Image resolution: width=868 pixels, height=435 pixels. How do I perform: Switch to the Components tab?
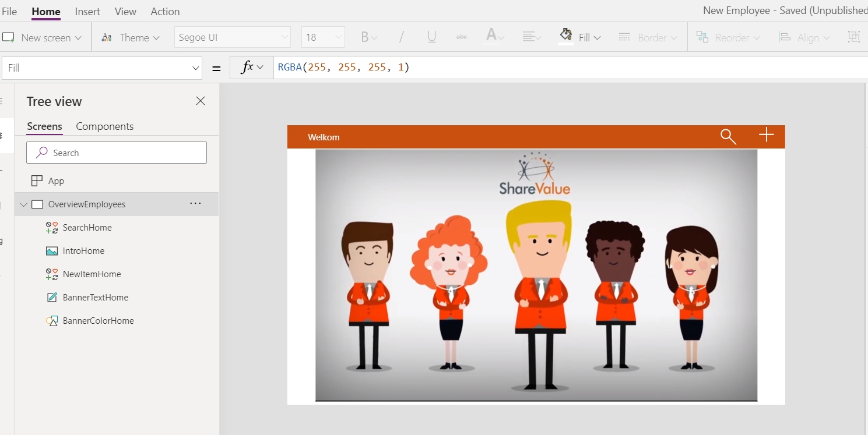pyautogui.click(x=105, y=126)
